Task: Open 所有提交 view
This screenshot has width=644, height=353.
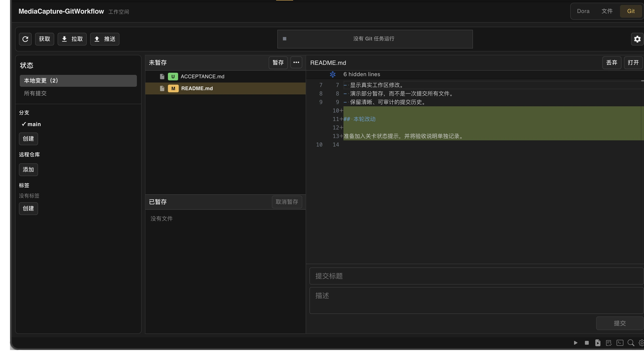Action: coord(35,93)
